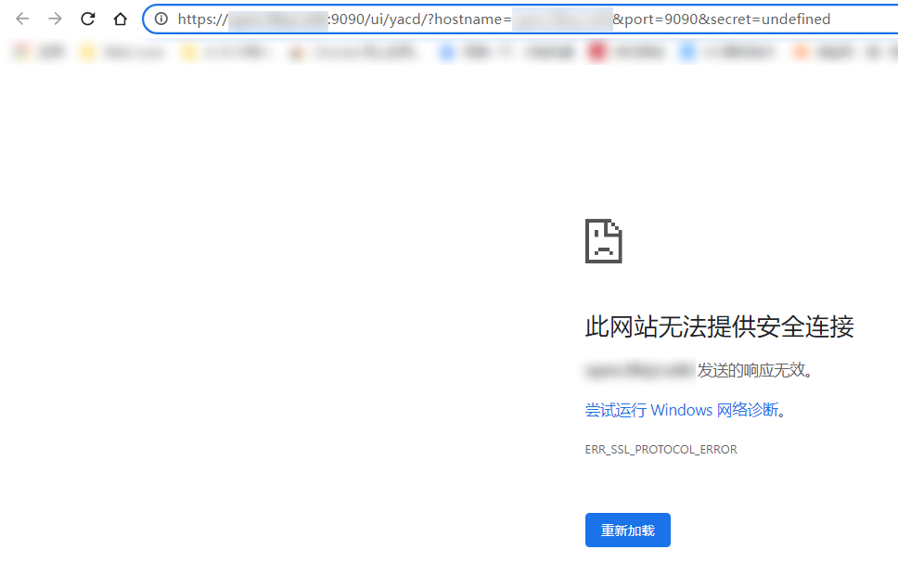898x588 pixels.
Task: Reload the page with the refresh icon
Action: click(87, 18)
